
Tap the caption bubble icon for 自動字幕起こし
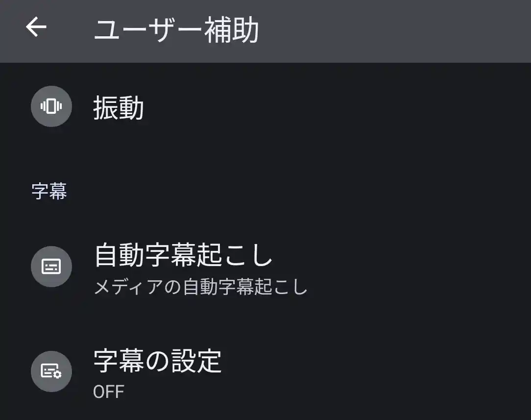click(51, 266)
